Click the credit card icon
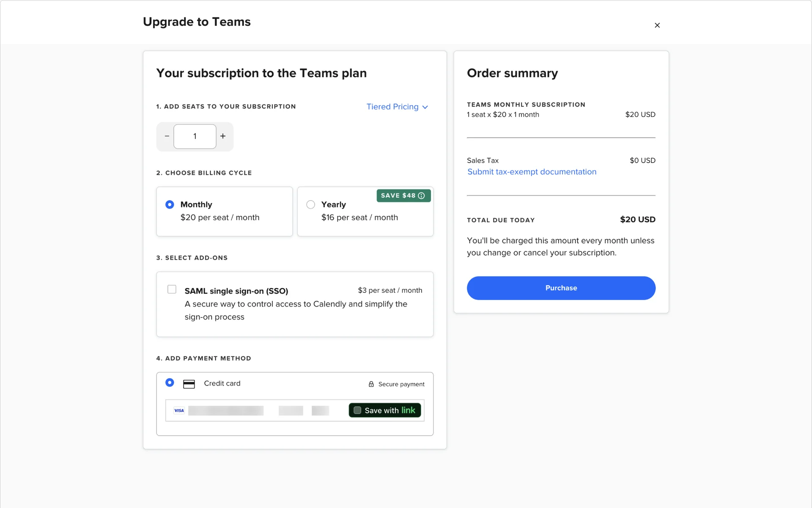This screenshot has width=812, height=508. tap(189, 384)
